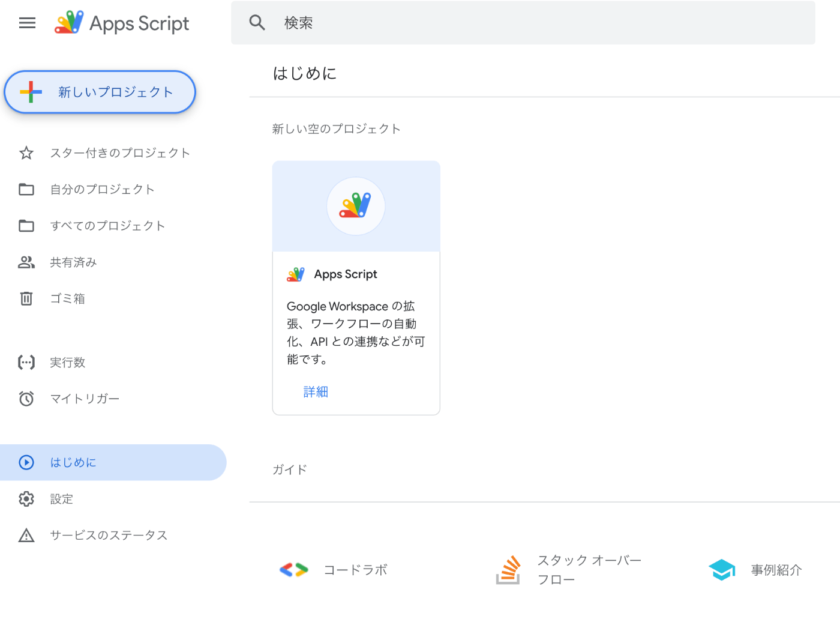Click small Apps Script icon in card title
The height and width of the screenshot is (619, 840).
click(296, 274)
